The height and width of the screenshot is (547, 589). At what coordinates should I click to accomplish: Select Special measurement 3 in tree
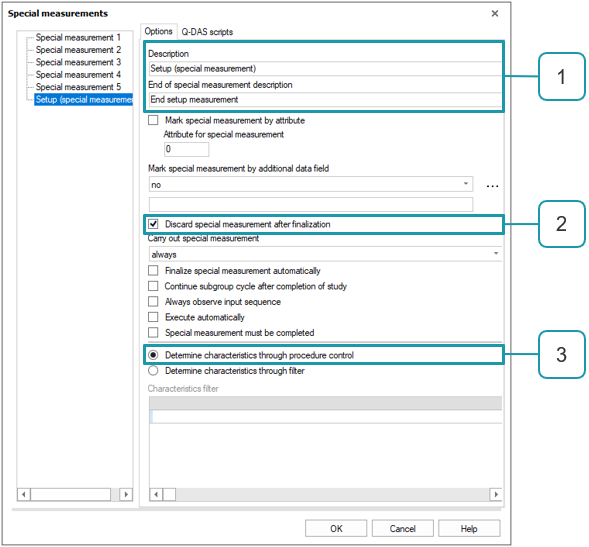click(78, 62)
